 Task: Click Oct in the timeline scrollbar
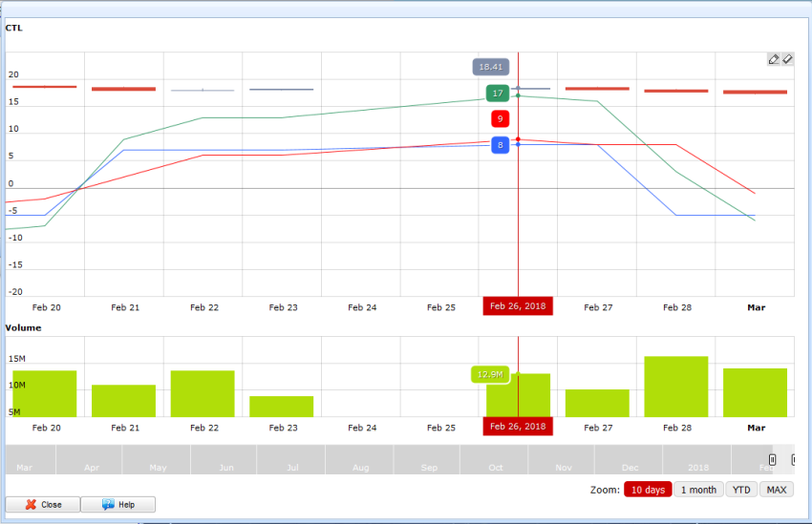[497, 468]
